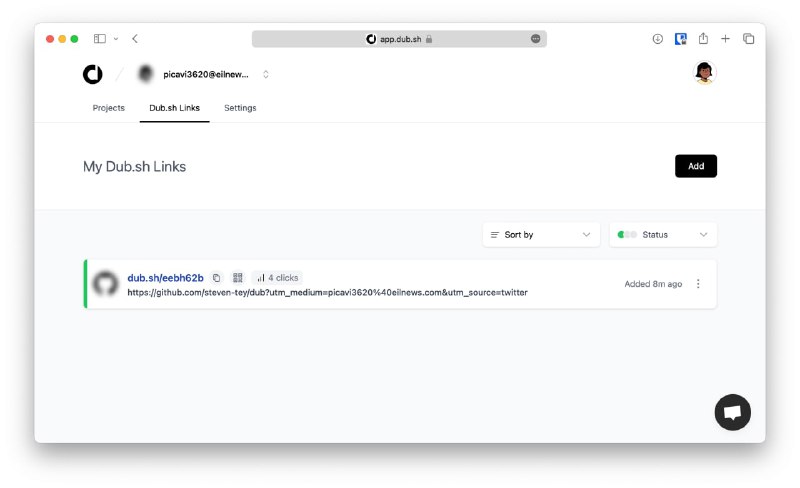
Task: Toggle the Safari sidebar button
Action: 99,39
